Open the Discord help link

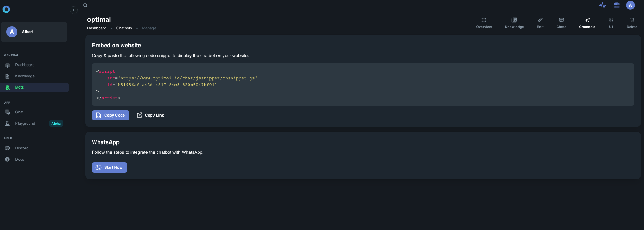(34, 148)
